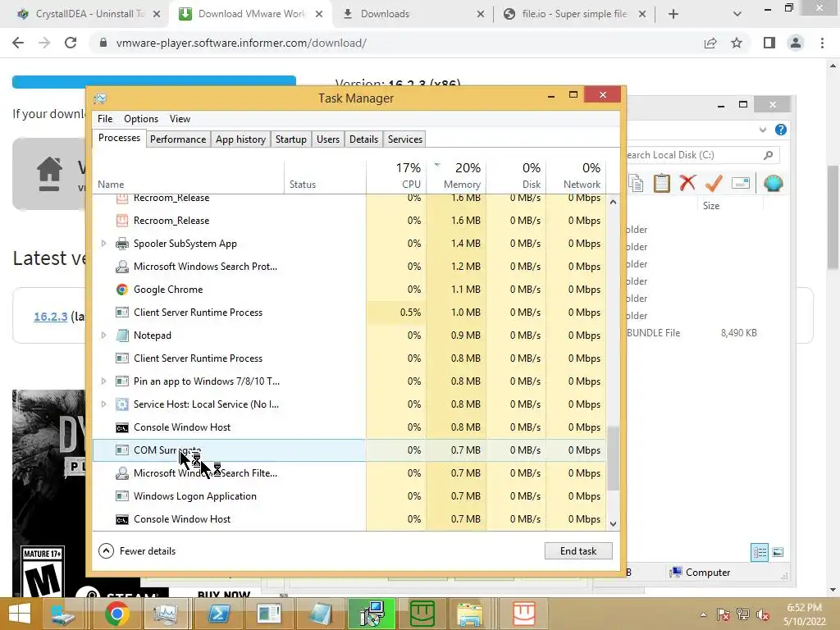Sort processes by Disk column
The width and height of the screenshot is (840, 630).
pyautogui.click(x=517, y=176)
